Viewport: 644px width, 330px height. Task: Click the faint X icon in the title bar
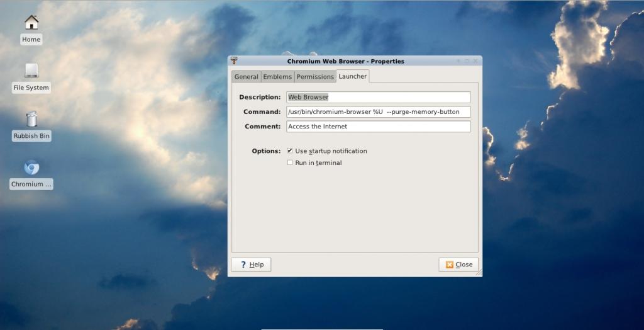pos(475,61)
